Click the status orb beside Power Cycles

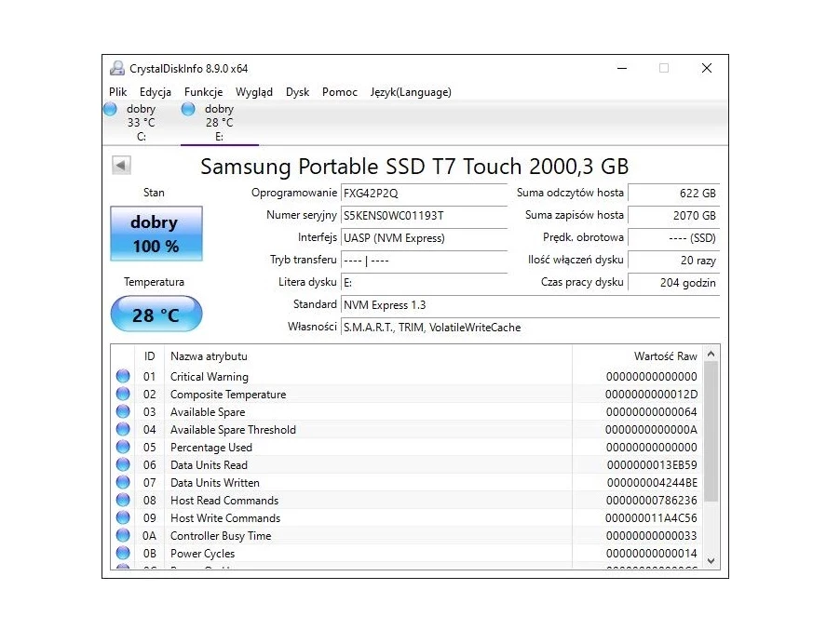click(123, 554)
